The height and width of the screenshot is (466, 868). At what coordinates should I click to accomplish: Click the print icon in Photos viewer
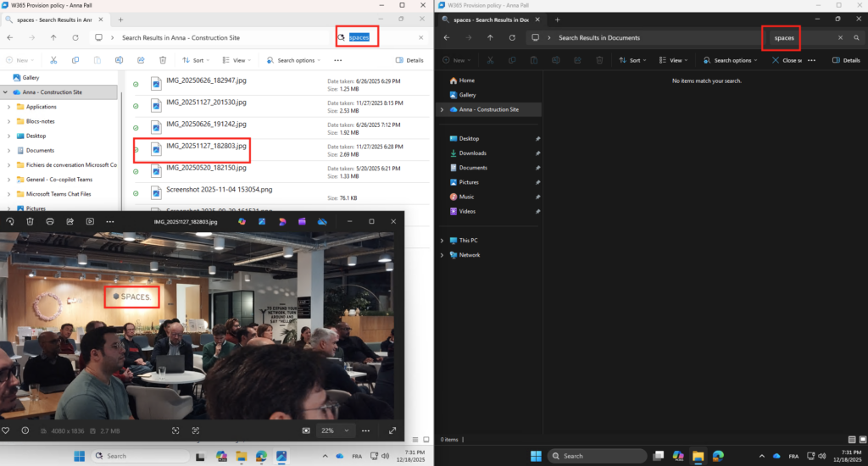50,221
